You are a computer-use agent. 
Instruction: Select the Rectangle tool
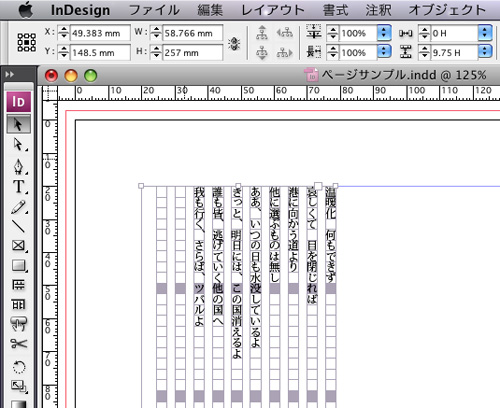[x=18, y=265]
